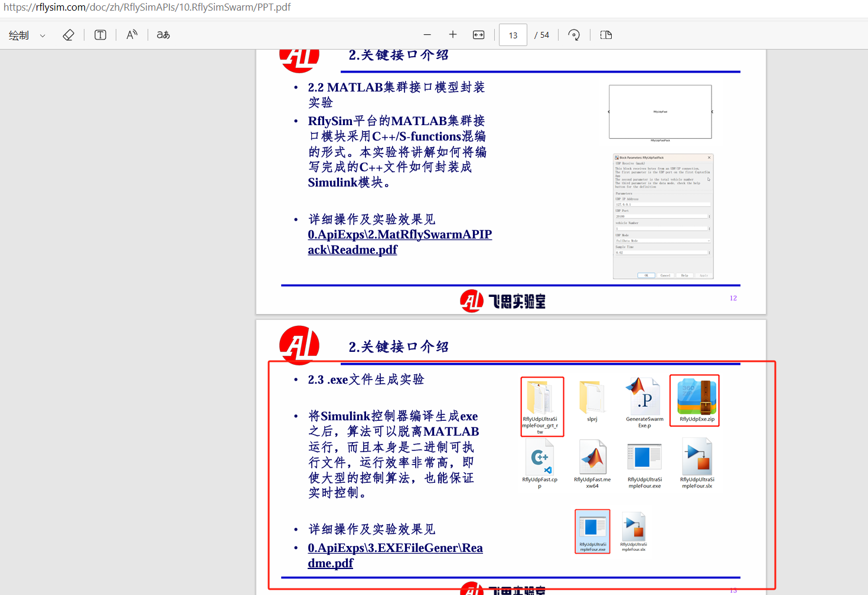This screenshot has height=595, width=868.
Task: Open the Draw tool in PDF toolbar
Action: pos(19,35)
